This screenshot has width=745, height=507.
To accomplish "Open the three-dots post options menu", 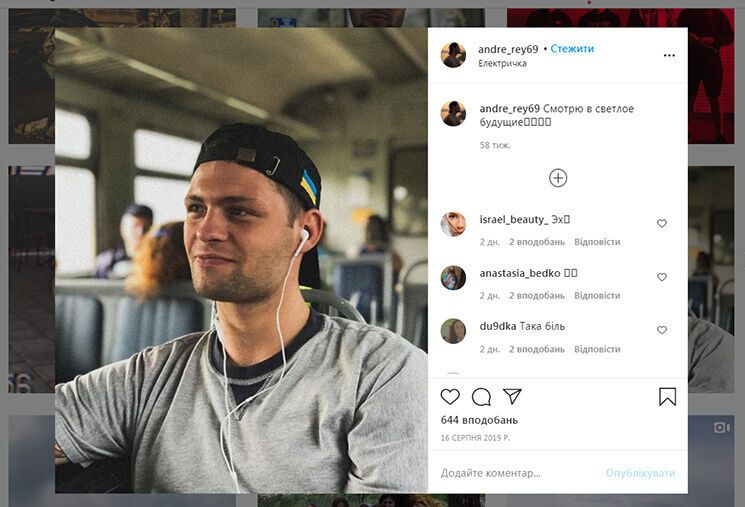I will [669, 56].
